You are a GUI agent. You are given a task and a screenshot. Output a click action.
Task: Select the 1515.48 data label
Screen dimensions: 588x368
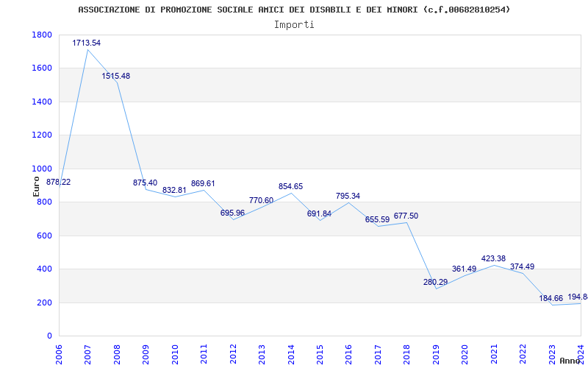pos(116,76)
